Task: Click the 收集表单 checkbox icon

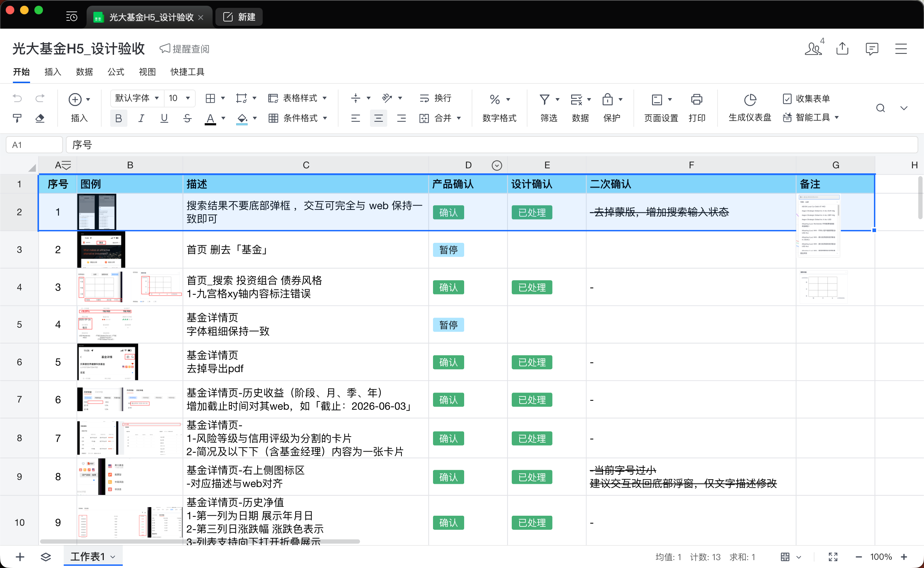Action: pyautogui.click(x=787, y=99)
